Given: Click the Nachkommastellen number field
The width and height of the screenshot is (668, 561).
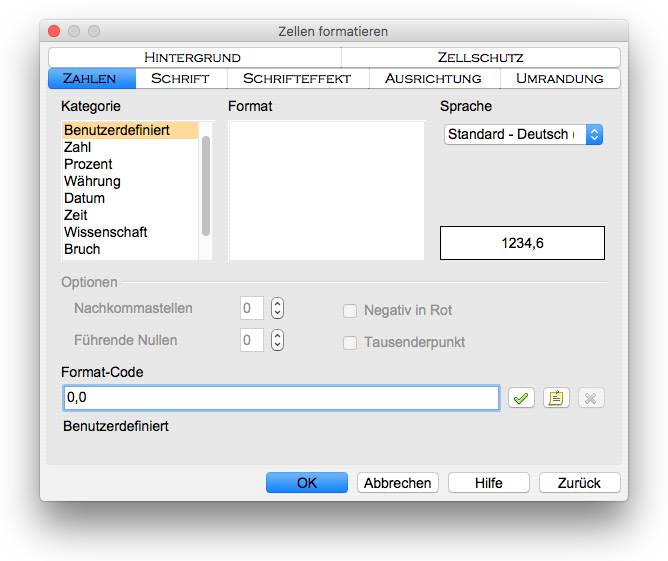Looking at the screenshot, I should (252, 308).
